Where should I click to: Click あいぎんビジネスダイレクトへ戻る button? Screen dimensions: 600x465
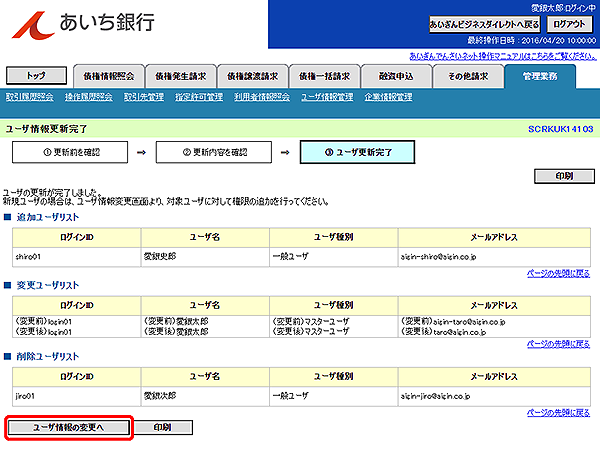pos(484,24)
